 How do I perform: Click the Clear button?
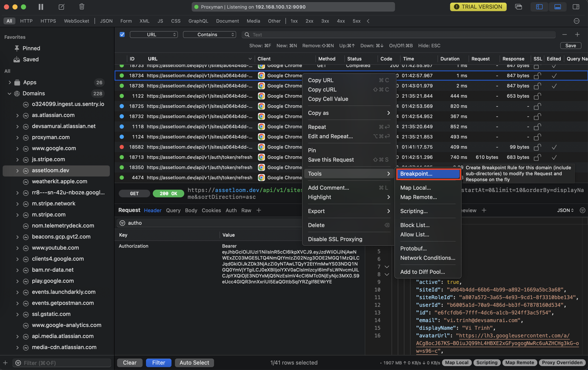pos(130,363)
